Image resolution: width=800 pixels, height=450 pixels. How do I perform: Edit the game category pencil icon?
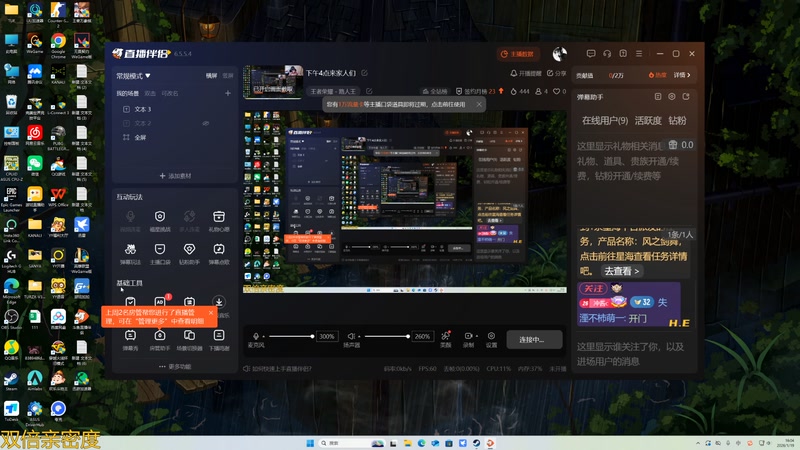coord(369,91)
